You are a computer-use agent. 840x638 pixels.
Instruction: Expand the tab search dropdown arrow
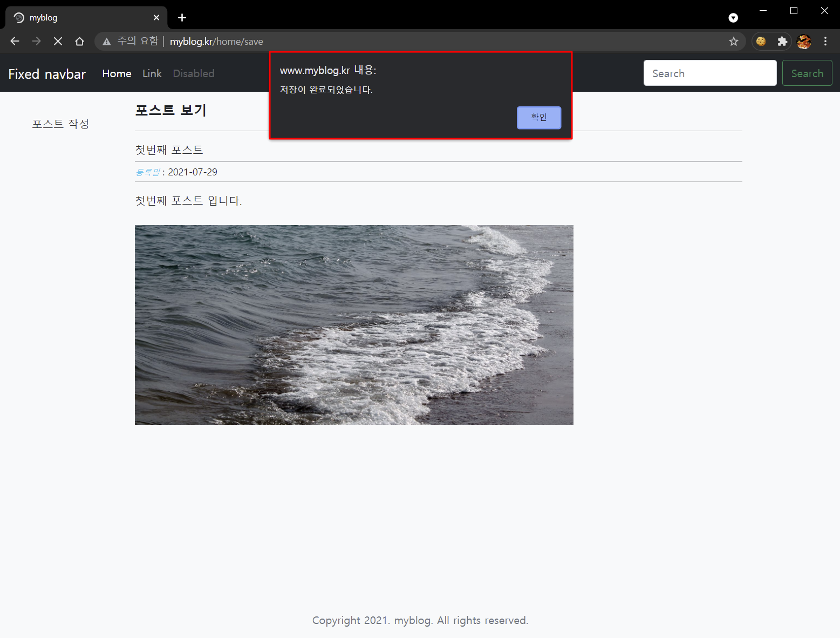[733, 18]
